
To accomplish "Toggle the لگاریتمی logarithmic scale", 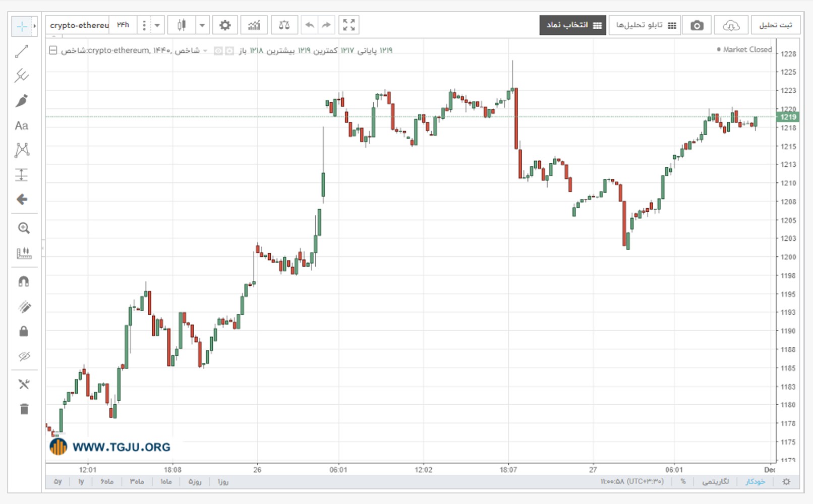I will click(715, 481).
